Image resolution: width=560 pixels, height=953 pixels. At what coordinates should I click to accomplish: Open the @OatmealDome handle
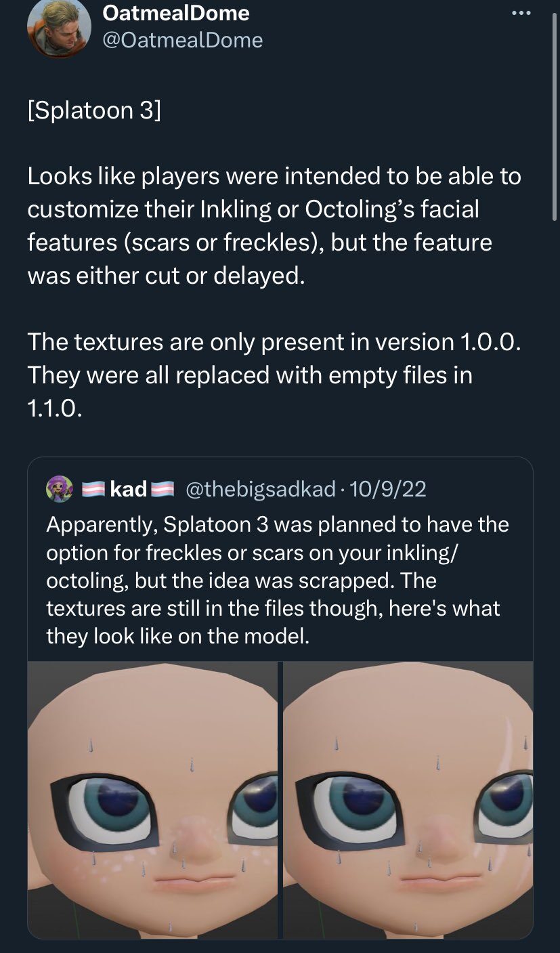pyautogui.click(x=182, y=40)
